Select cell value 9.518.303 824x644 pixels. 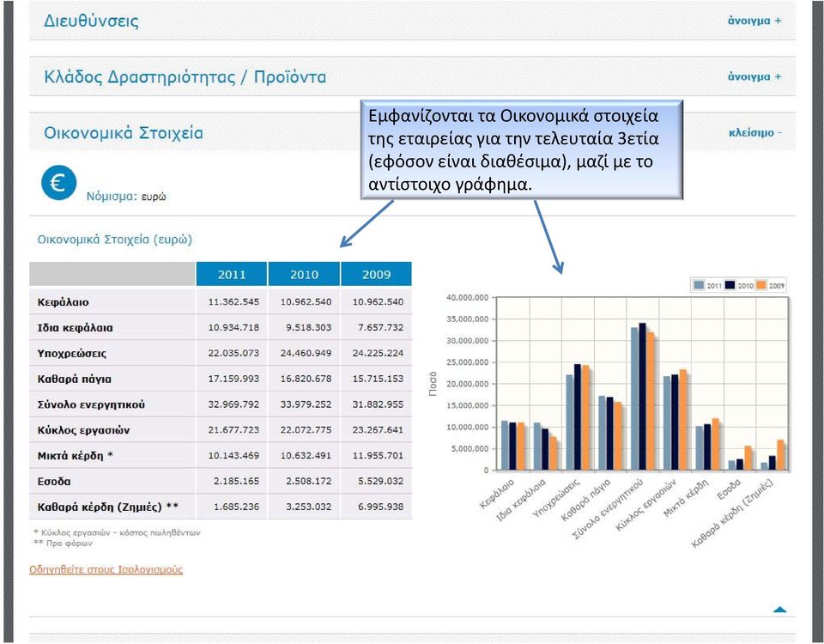coord(308,327)
